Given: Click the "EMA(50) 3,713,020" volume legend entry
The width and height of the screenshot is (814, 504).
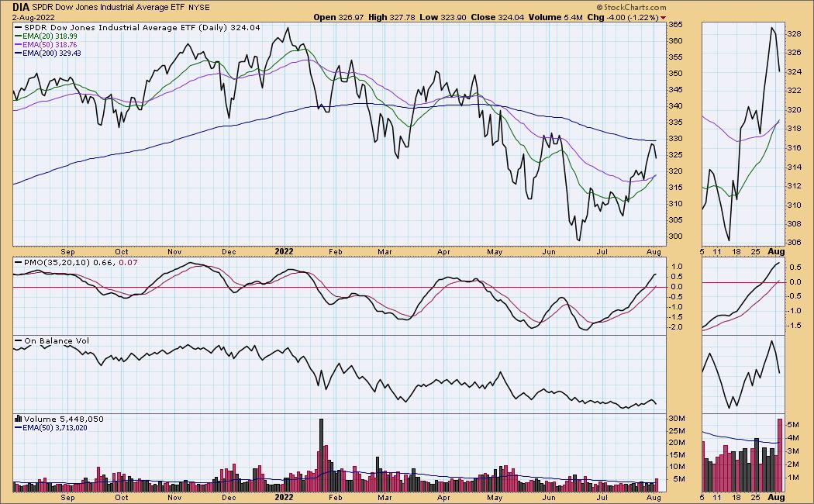Looking at the screenshot, I should [x=54, y=428].
